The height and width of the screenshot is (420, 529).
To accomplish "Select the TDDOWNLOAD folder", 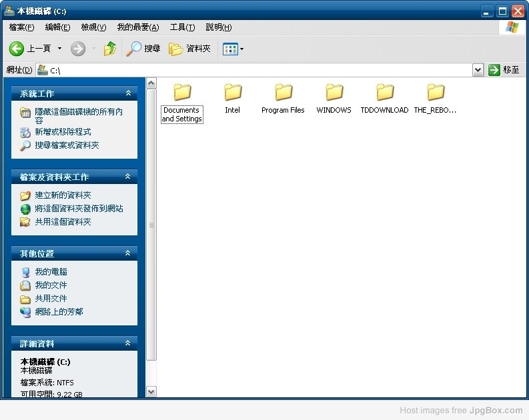I will [384, 93].
